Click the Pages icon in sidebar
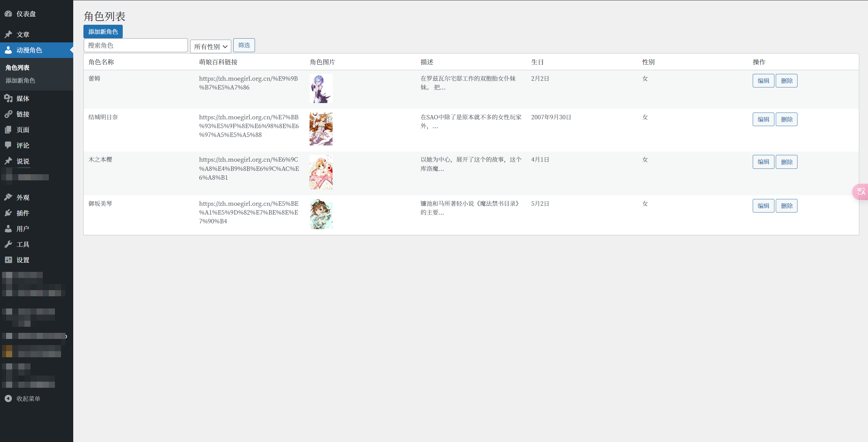868x442 pixels. [8, 130]
